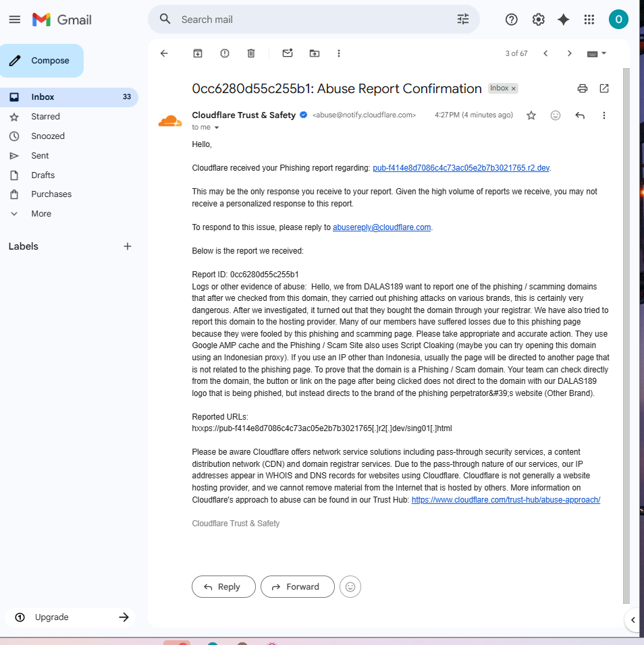This screenshot has width=644, height=645.
Task: Mark email as unread
Action: coord(288,53)
